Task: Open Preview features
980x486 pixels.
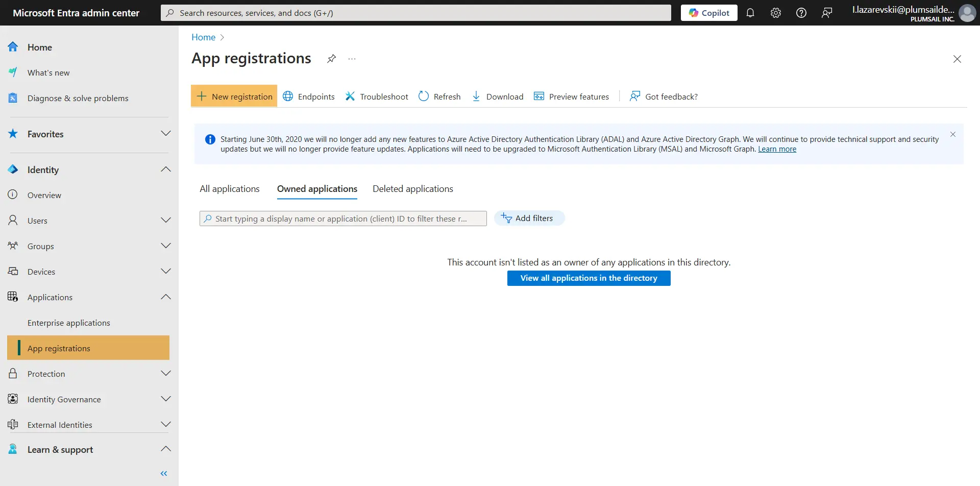Action: pyautogui.click(x=571, y=96)
